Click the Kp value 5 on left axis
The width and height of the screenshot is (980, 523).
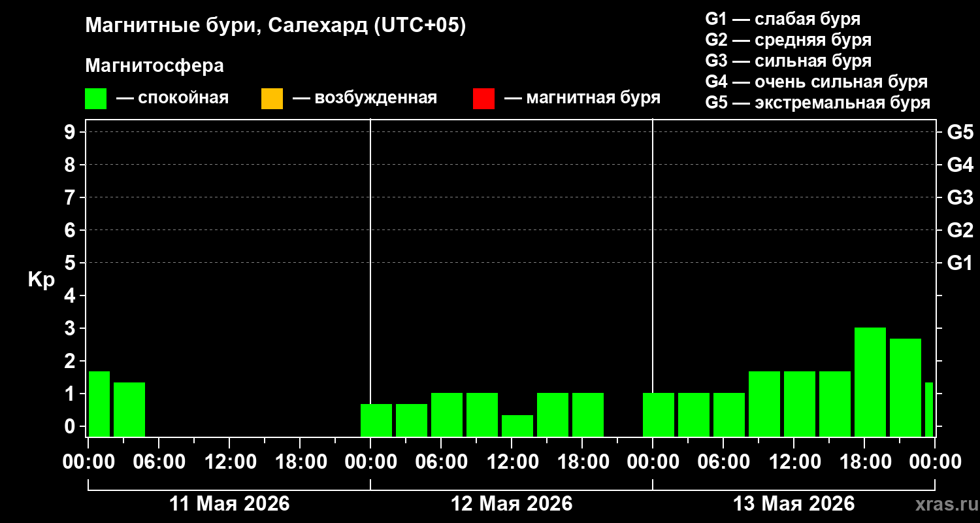click(69, 263)
